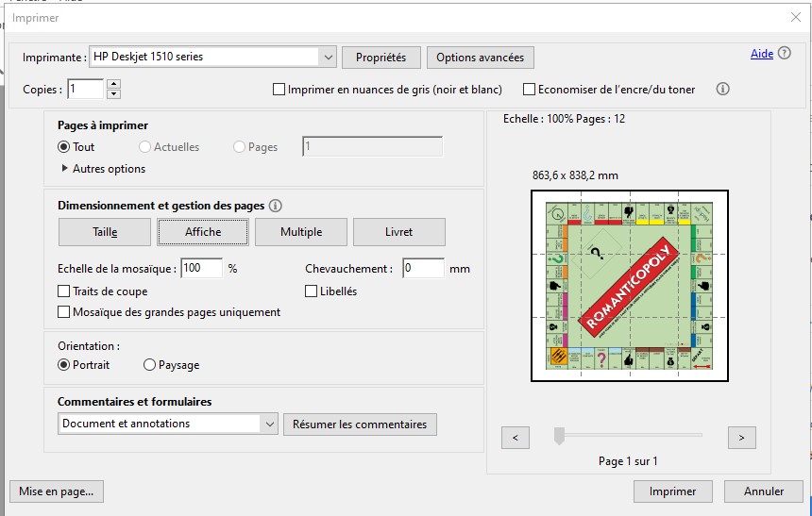Enable Mosaïque des grandes pages uniquement
Screen dimensions: 812x516
(x=63, y=312)
